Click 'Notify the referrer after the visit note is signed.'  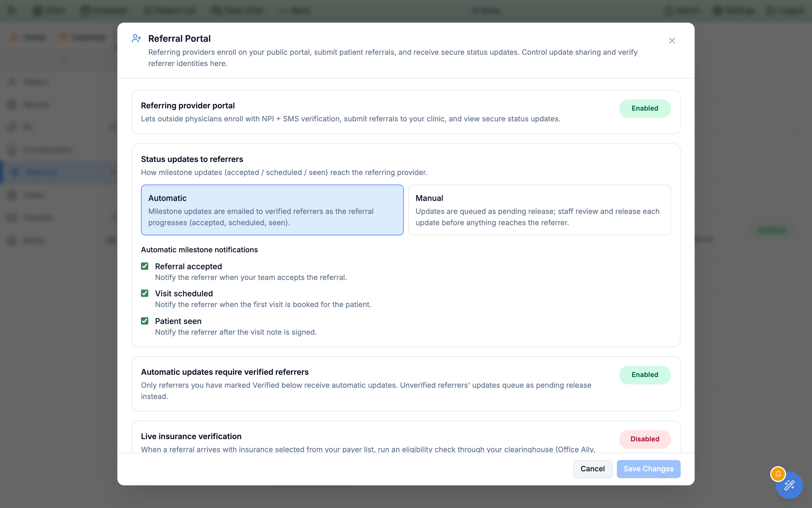pyautogui.click(x=236, y=332)
